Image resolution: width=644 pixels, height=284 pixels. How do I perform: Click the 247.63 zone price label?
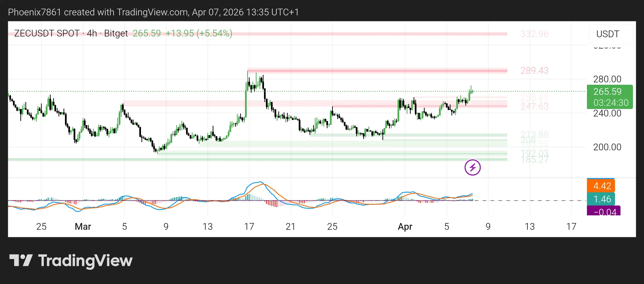pyautogui.click(x=534, y=107)
